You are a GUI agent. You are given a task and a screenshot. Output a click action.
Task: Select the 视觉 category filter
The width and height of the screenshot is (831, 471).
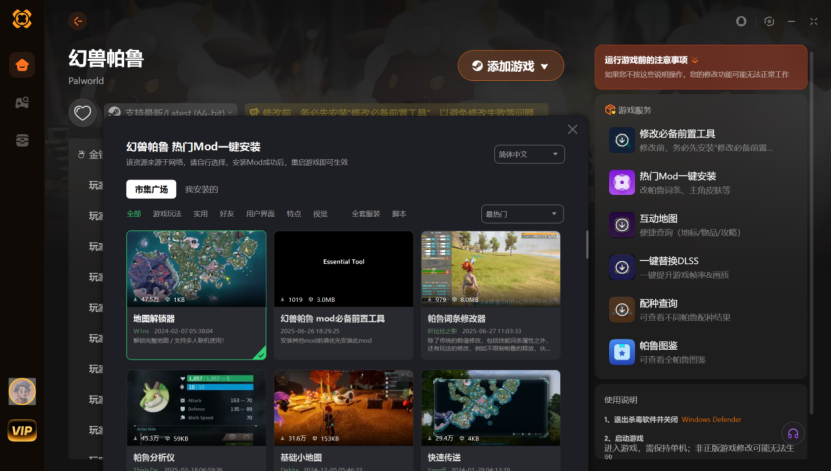pos(320,214)
